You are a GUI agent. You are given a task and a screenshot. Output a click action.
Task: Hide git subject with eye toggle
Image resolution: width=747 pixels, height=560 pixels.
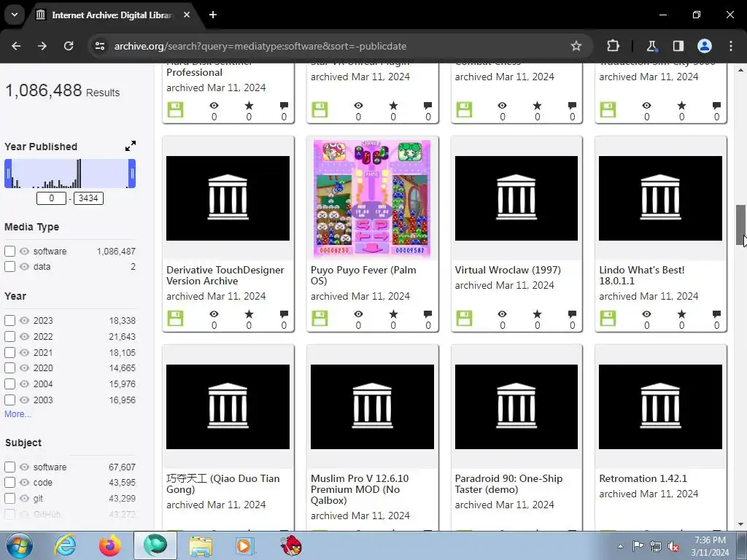pos(24,498)
